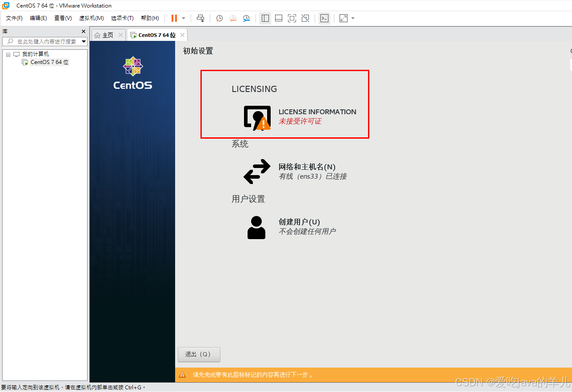This screenshot has width=572, height=392.
Task: Toggle the thumbnail bar view
Action: (279, 18)
